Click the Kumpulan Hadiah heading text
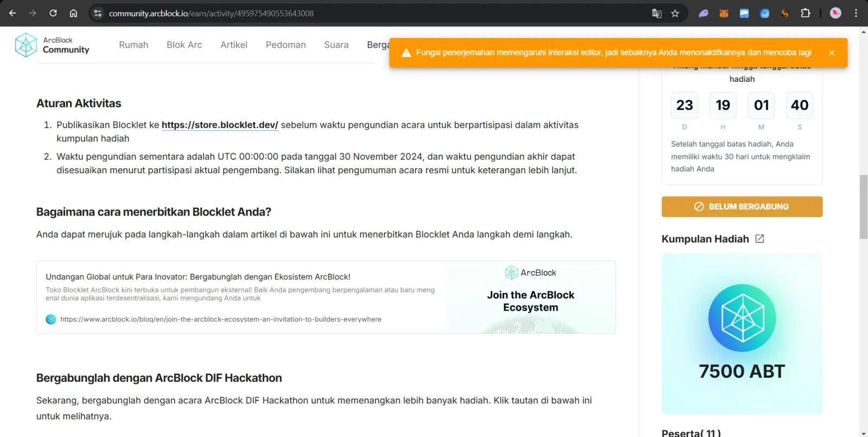The width and height of the screenshot is (868, 437). (x=705, y=239)
